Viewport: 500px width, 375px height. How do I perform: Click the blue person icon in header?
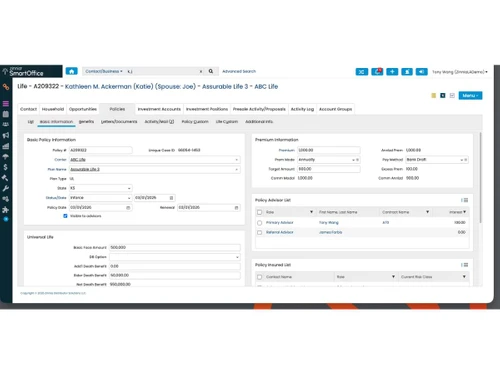(407, 72)
